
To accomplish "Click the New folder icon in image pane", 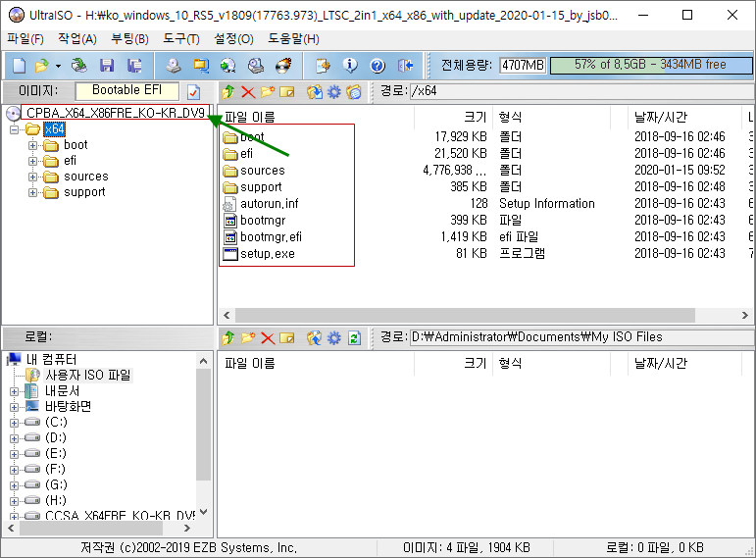I will tap(268, 91).
